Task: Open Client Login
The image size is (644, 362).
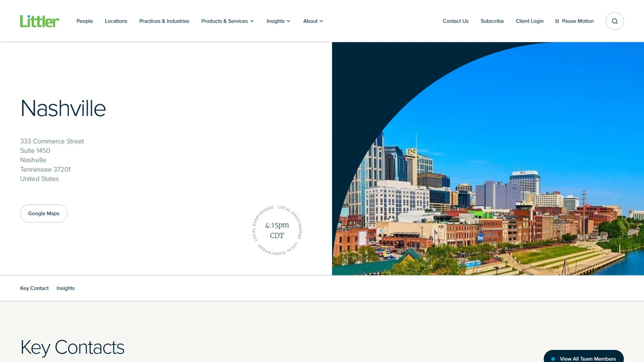Action: coord(530,21)
